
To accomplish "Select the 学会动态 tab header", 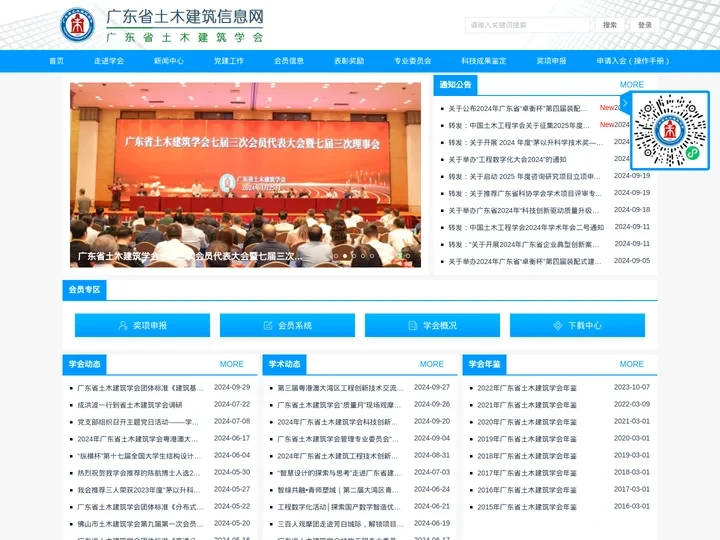I will [x=84, y=365].
